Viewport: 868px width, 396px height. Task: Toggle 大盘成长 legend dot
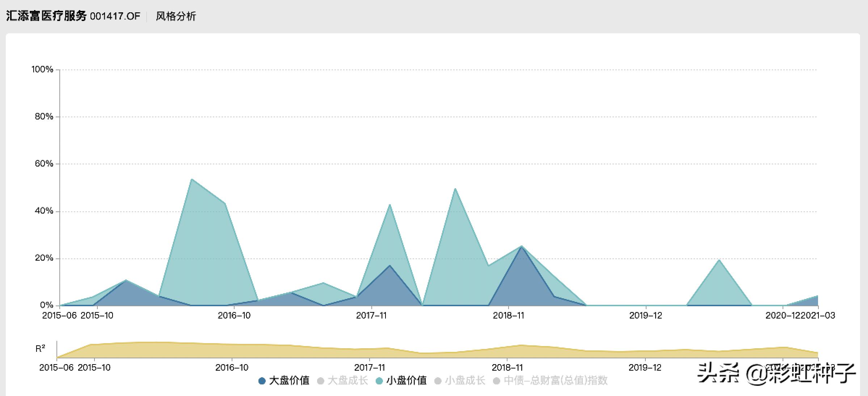(x=320, y=381)
